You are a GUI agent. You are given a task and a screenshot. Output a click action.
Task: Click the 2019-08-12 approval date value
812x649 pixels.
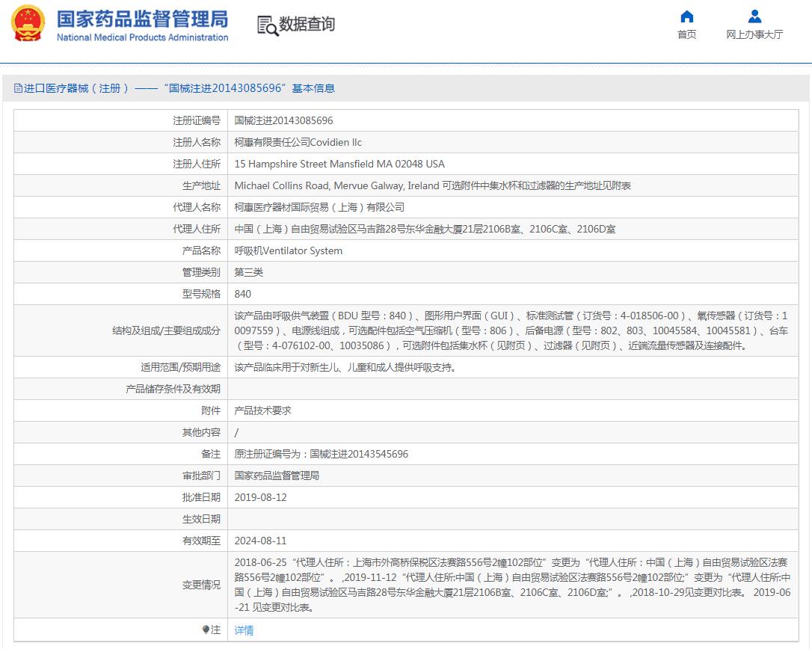pyautogui.click(x=260, y=497)
